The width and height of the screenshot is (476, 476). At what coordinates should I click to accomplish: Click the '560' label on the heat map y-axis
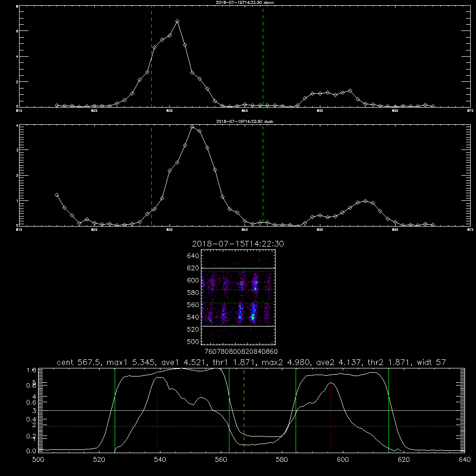[193, 305]
